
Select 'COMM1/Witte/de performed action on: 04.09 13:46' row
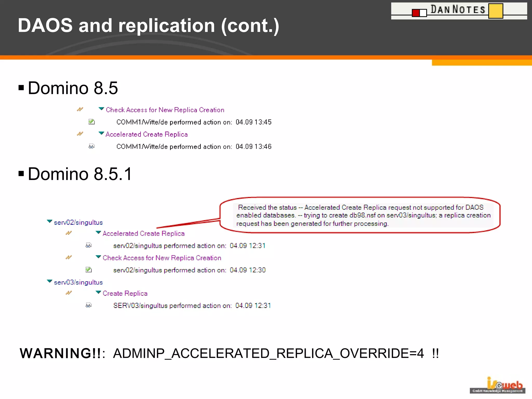[194, 147]
